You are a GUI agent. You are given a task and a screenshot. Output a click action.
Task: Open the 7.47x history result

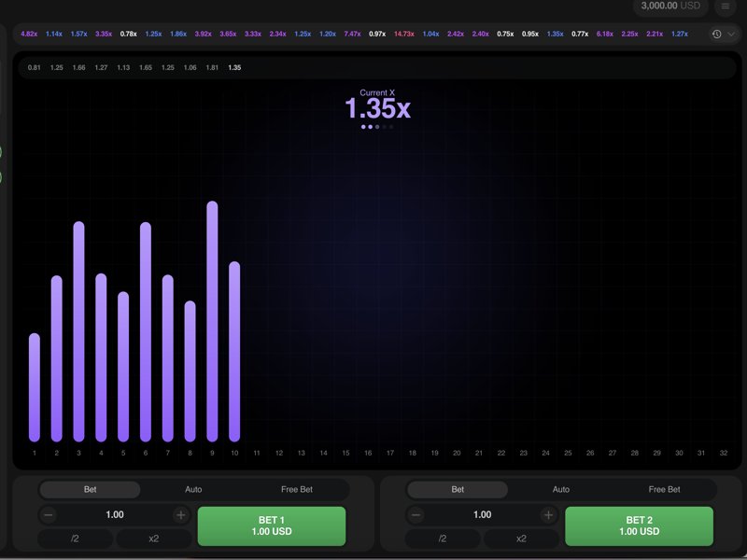click(x=353, y=34)
